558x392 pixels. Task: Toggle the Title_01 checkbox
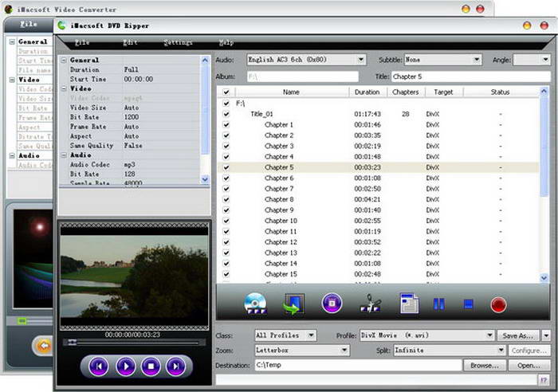pos(226,114)
